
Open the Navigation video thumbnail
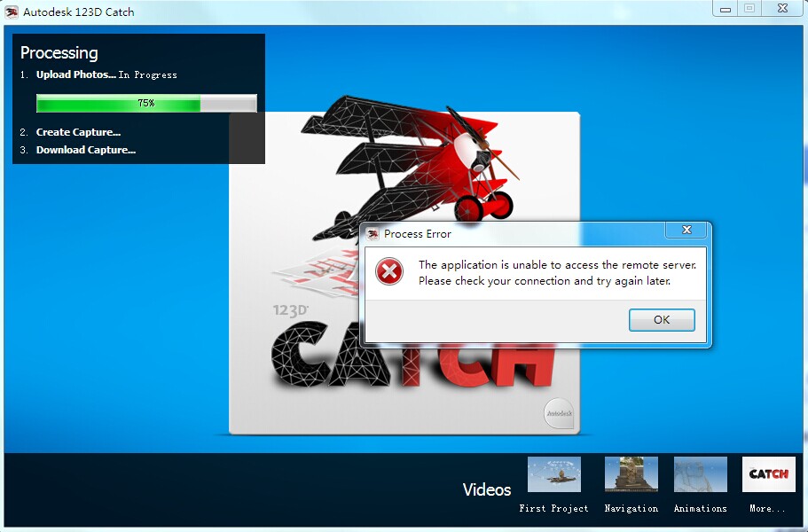631,474
